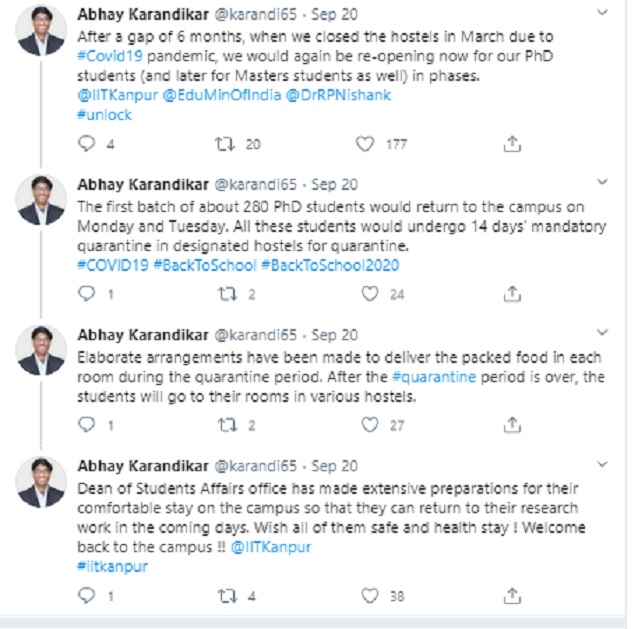The image size is (638, 629).
Task: Reply to the hostels re-opening tweet
Action: (x=86, y=144)
